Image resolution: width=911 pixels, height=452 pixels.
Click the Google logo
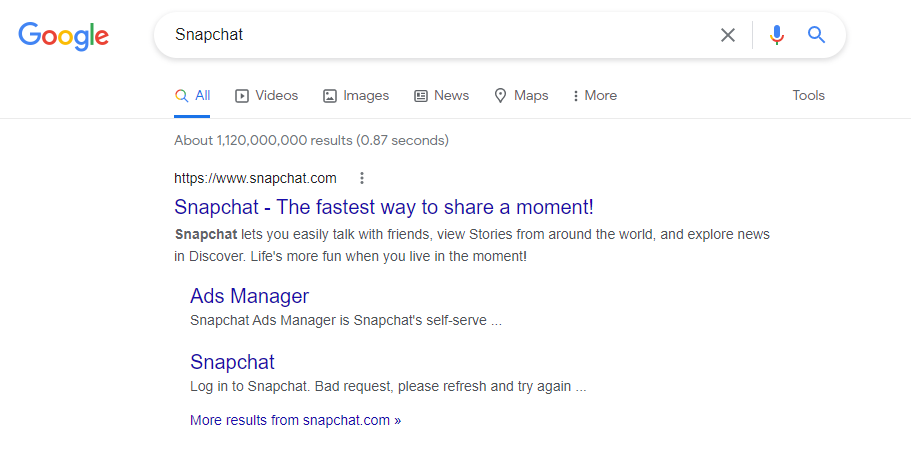[x=63, y=35]
